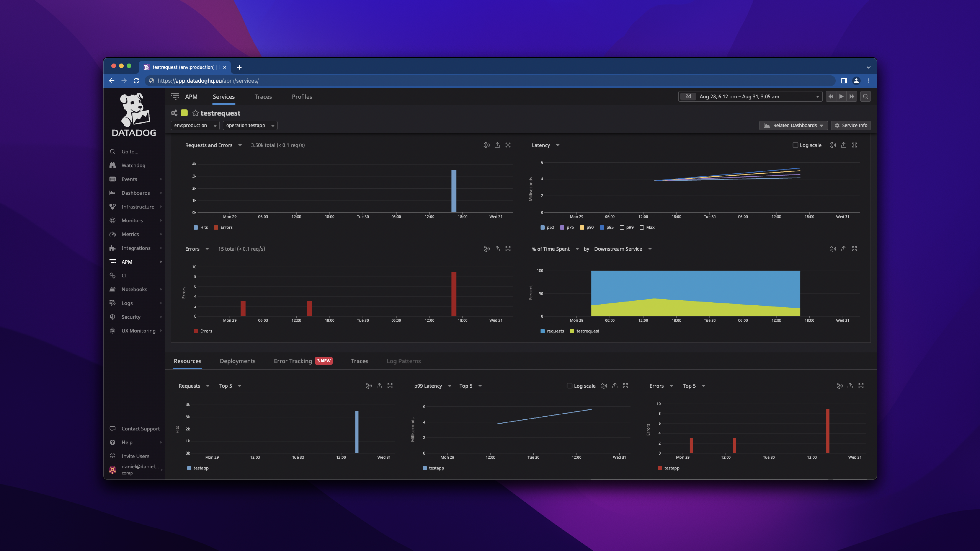Screen dimensions: 980x551
Task: Enable Max series in Latency legend
Action: coord(642,227)
